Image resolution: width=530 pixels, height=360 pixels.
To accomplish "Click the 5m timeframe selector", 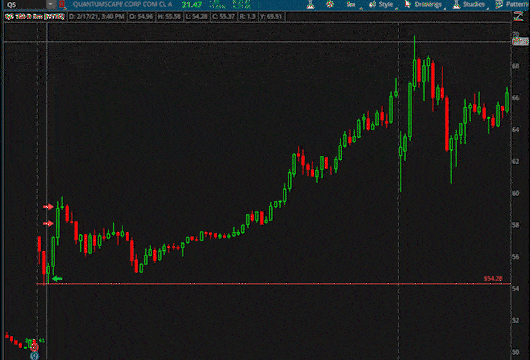I will 352,4.
